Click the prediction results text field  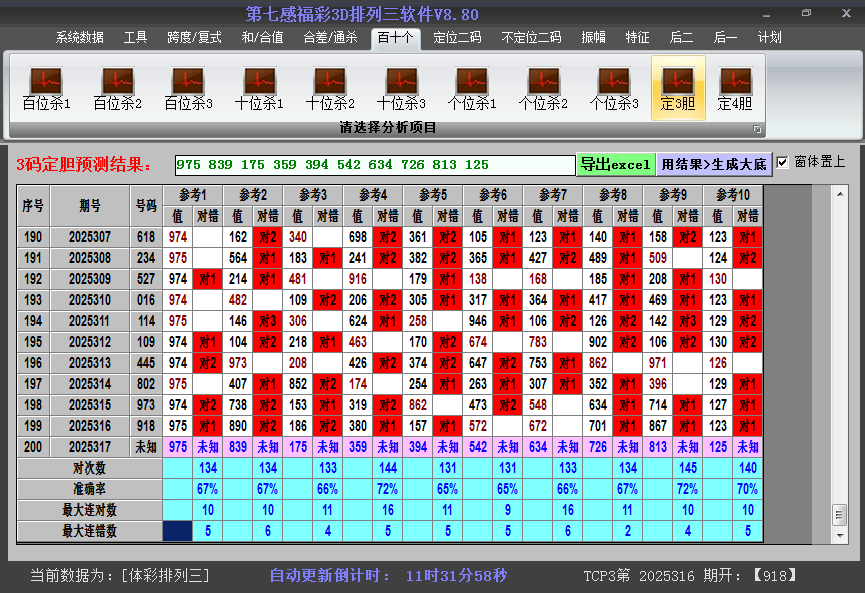(374, 165)
